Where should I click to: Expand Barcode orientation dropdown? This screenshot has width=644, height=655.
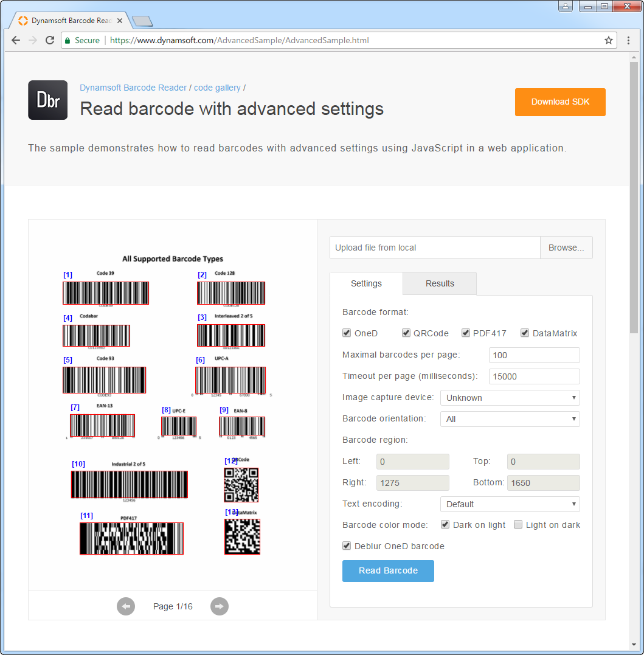point(510,419)
